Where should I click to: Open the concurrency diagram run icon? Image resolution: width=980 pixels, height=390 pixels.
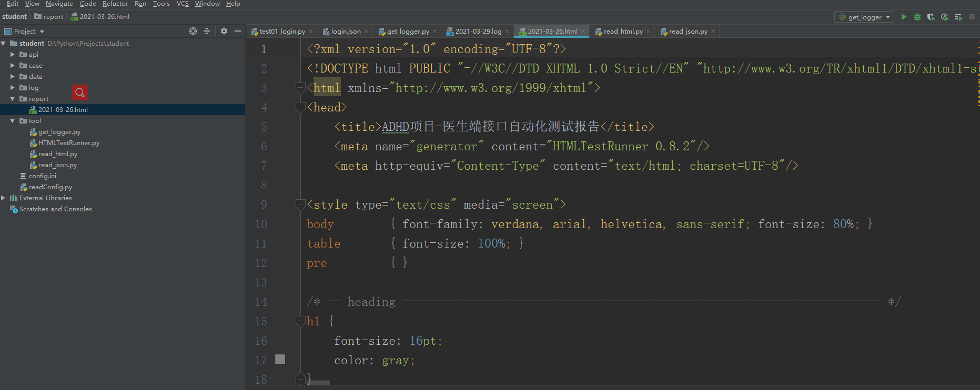(958, 17)
